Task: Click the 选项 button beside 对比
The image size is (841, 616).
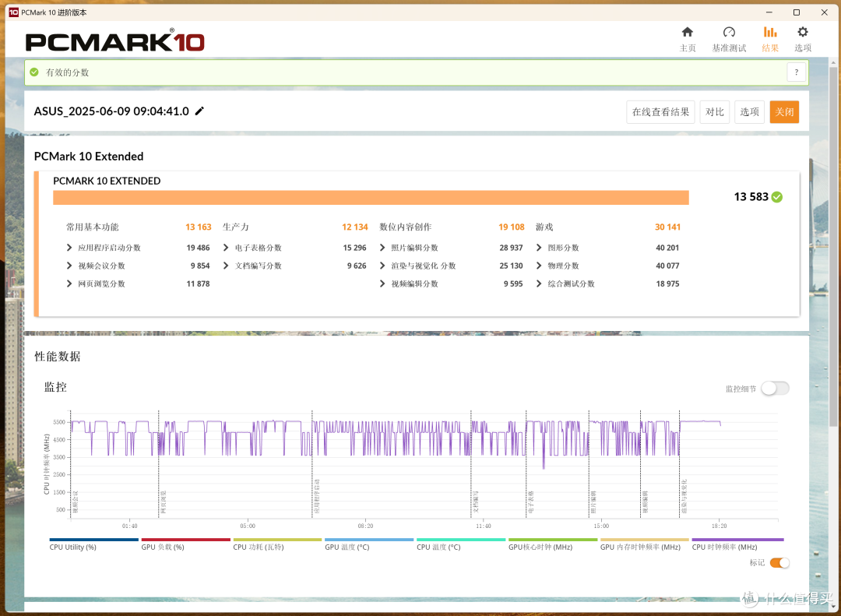Action: [749, 112]
